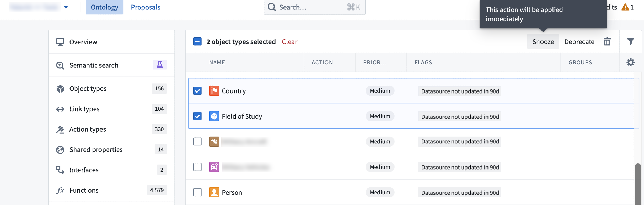Open Shared properties in the sidebar

(111, 150)
